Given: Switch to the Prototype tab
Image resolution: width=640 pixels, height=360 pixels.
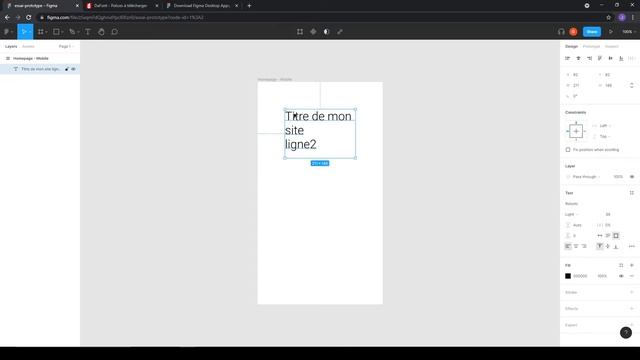Looking at the screenshot, I should tap(591, 47).
